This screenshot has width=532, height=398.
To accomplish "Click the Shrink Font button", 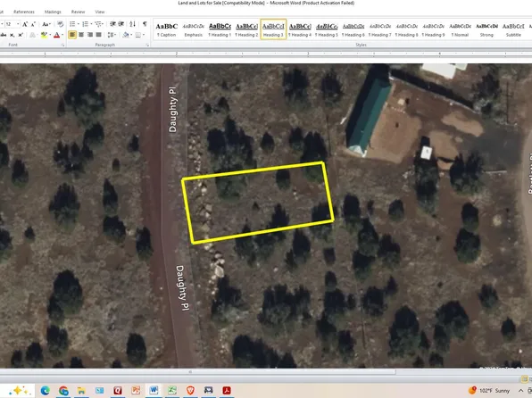I will (x=33, y=24).
